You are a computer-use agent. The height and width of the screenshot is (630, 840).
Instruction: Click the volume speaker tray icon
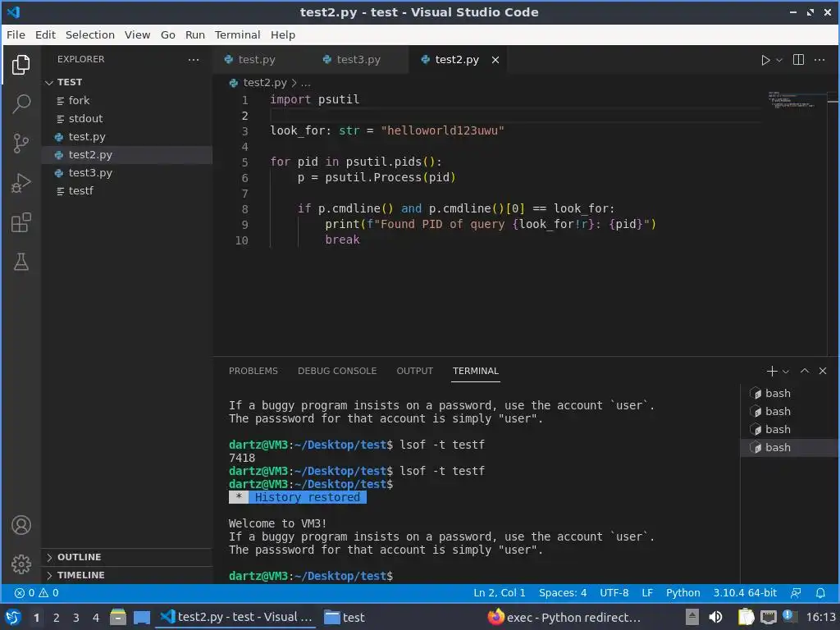pos(715,618)
